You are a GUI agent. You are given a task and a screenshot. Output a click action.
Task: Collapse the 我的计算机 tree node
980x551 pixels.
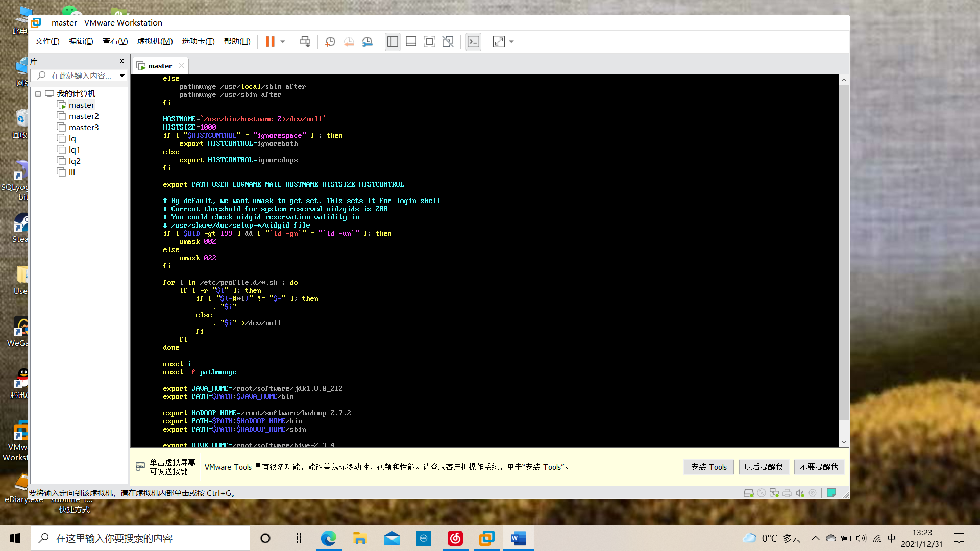(38, 94)
